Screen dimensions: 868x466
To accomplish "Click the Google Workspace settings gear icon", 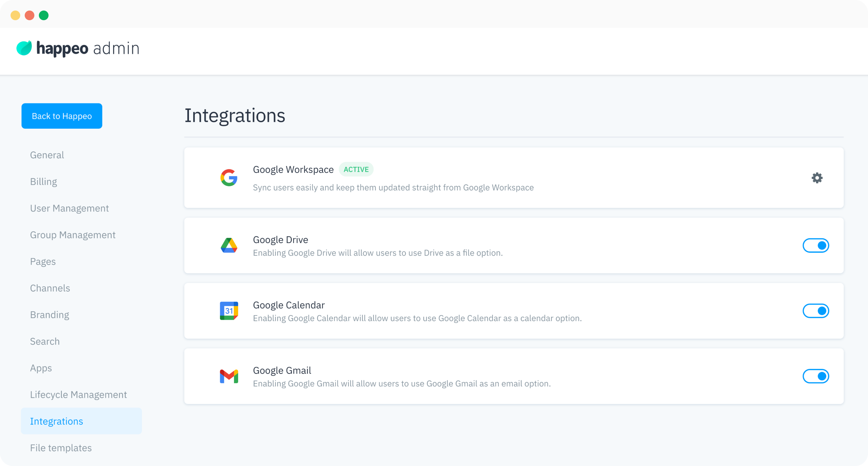I will [817, 178].
